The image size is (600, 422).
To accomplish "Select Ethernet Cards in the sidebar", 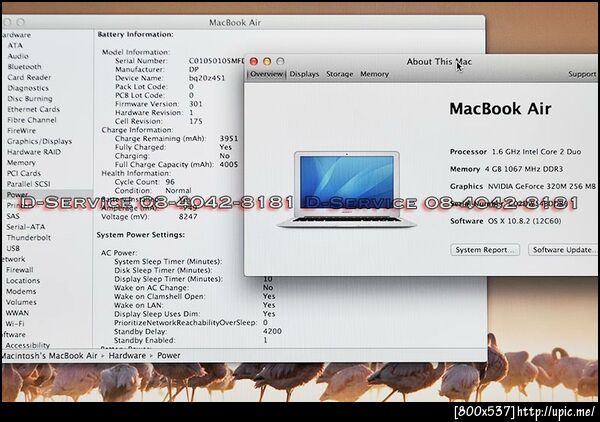I will tap(34, 109).
